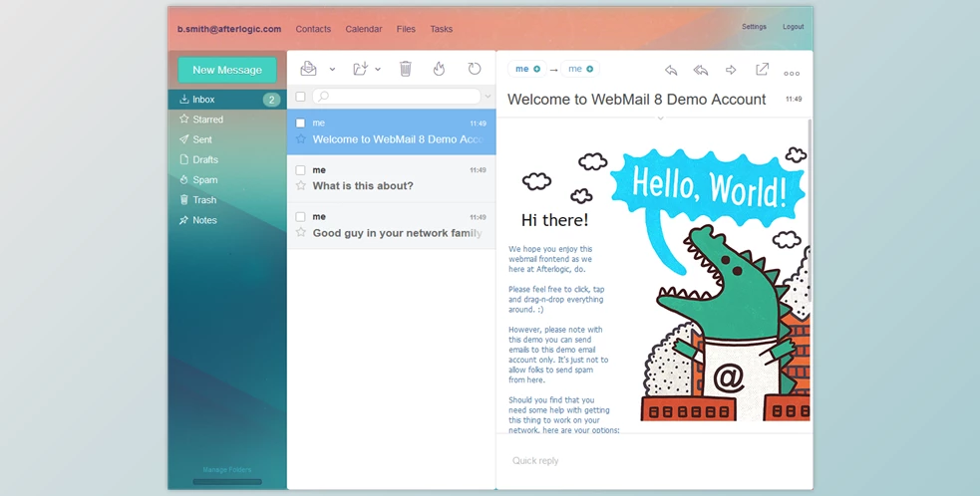This screenshot has height=496, width=980.
Task: Open the Calendar tab
Action: (364, 29)
